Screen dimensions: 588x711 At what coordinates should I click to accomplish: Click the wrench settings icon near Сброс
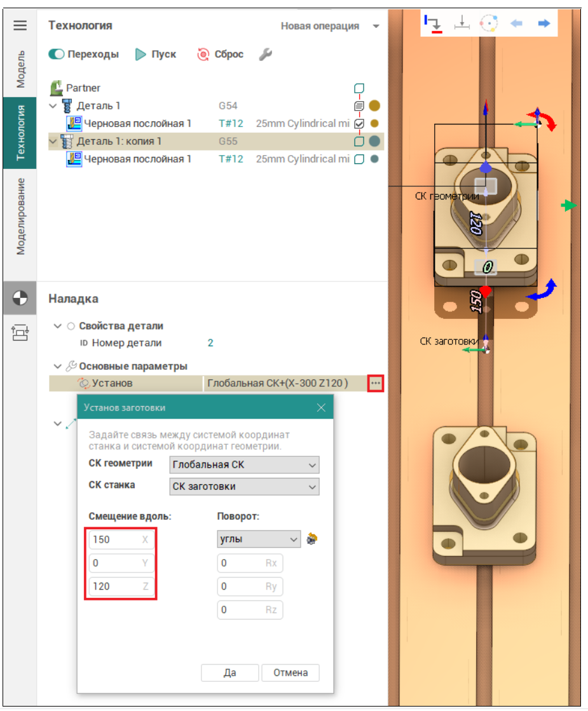265,55
